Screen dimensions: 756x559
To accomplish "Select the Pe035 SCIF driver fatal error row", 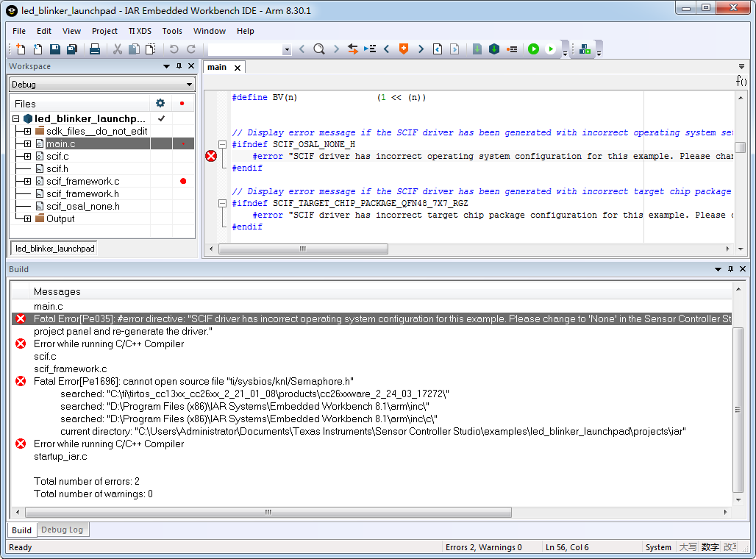I will pos(371,318).
